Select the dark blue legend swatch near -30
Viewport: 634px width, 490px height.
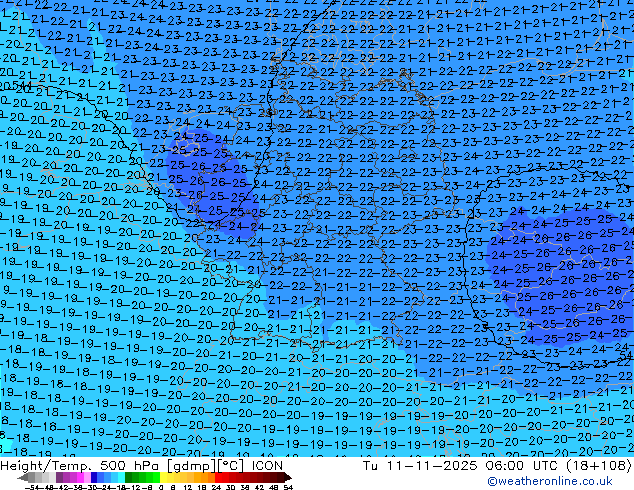(x=94, y=477)
